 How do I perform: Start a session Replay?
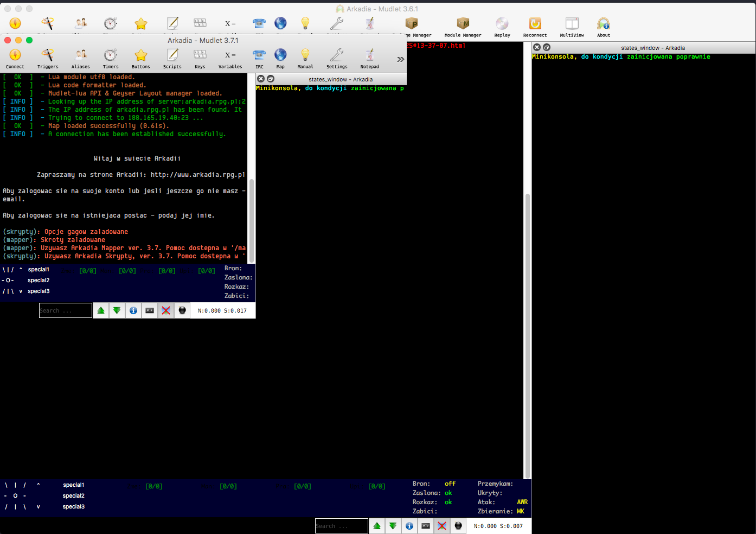pyautogui.click(x=502, y=26)
